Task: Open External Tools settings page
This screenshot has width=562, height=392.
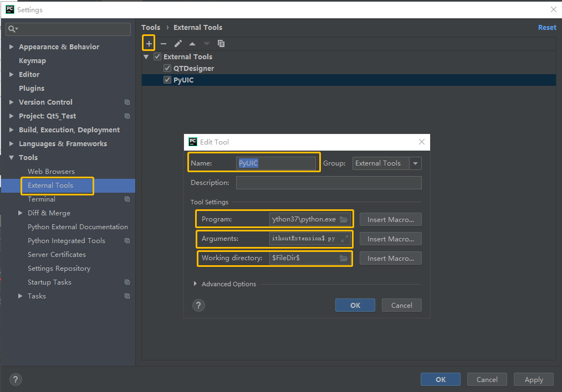Action: point(50,185)
